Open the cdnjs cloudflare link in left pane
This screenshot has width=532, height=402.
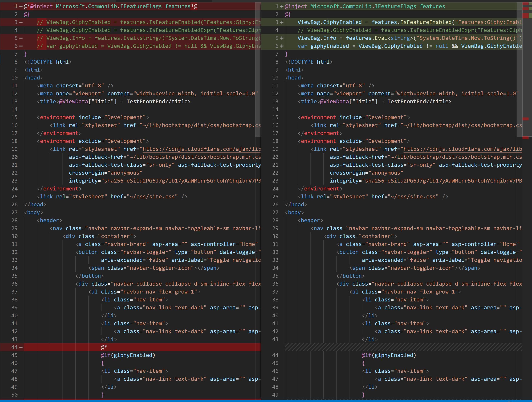pyautogui.click(x=202, y=149)
